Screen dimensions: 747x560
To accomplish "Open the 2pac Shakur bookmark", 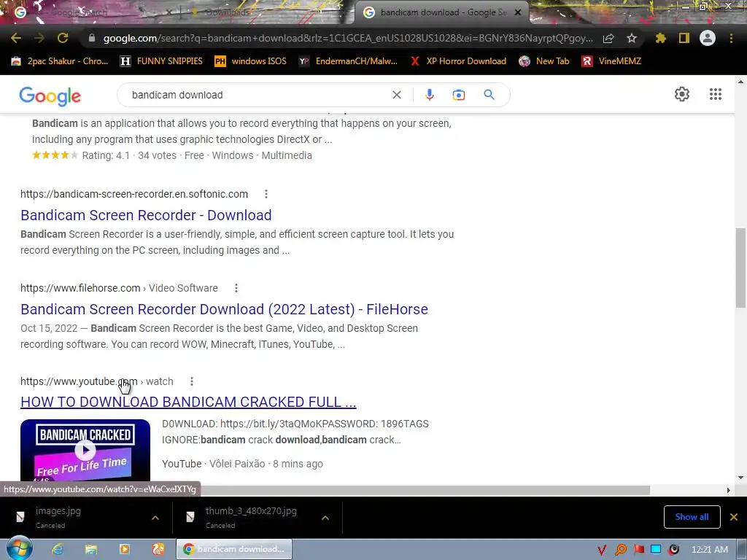I will 60,61.
